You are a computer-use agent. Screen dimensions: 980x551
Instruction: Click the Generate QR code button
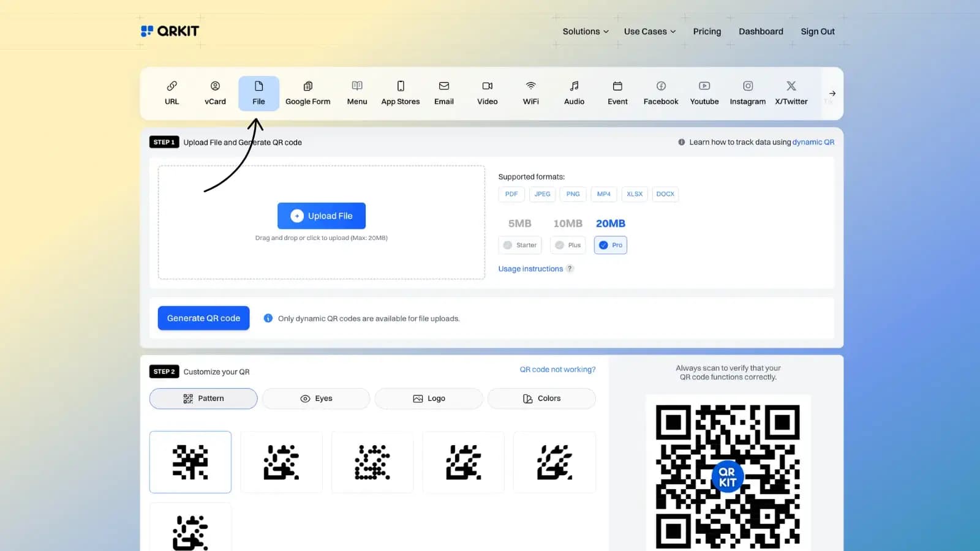203,318
